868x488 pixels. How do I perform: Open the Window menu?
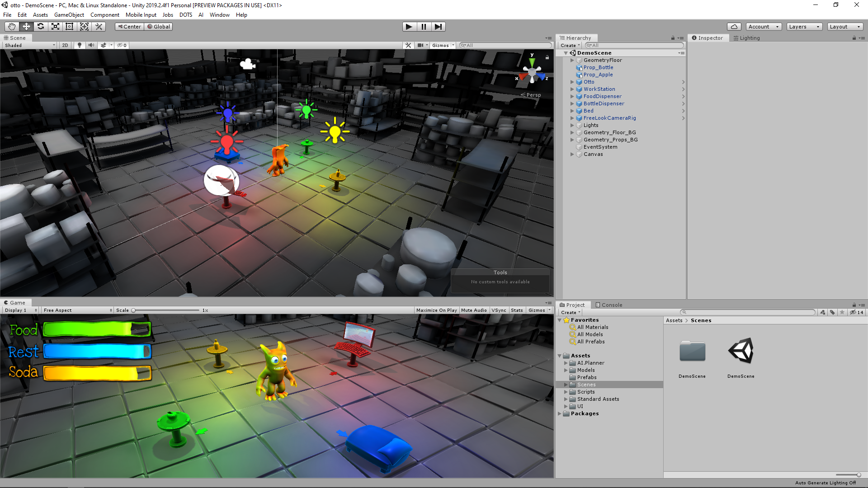click(x=220, y=15)
